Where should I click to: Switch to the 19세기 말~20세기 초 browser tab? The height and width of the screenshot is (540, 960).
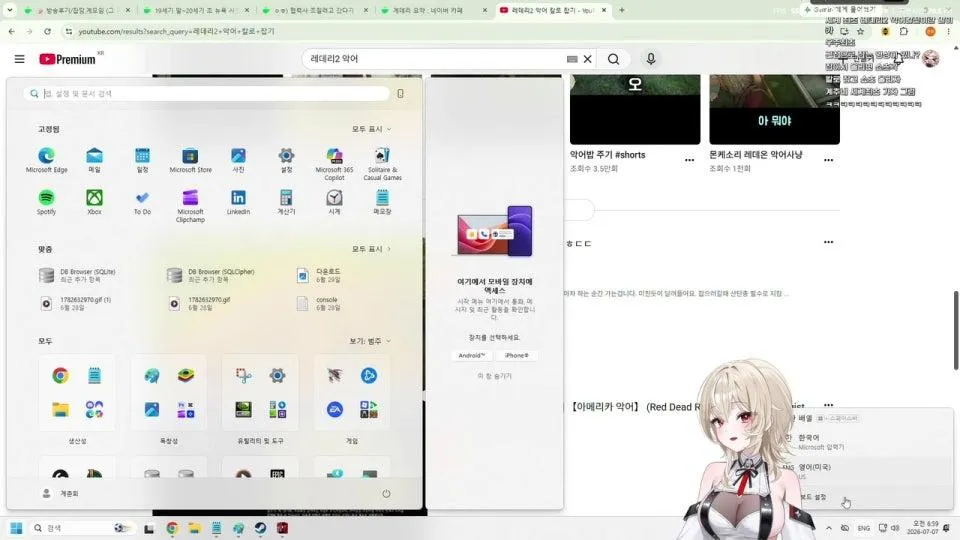click(196, 10)
